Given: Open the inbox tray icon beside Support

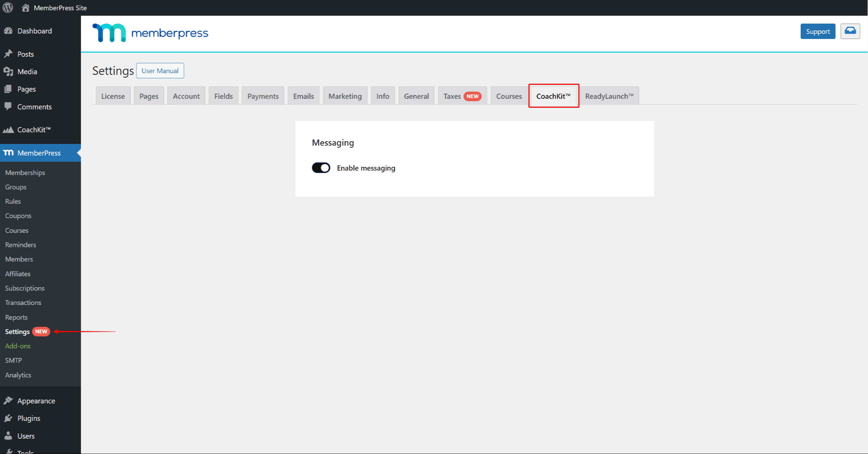Looking at the screenshot, I should (850, 31).
